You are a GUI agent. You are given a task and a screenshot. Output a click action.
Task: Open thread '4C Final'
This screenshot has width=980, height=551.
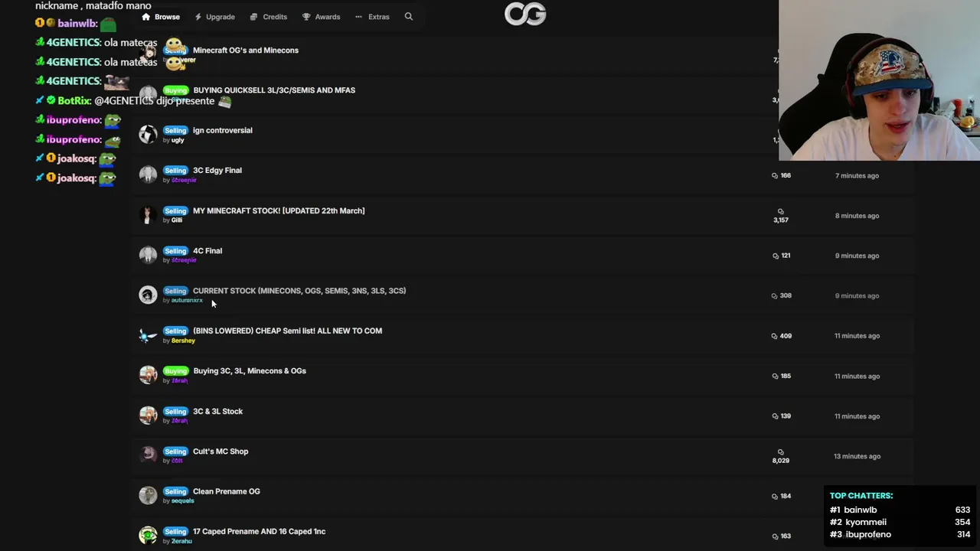(x=207, y=251)
